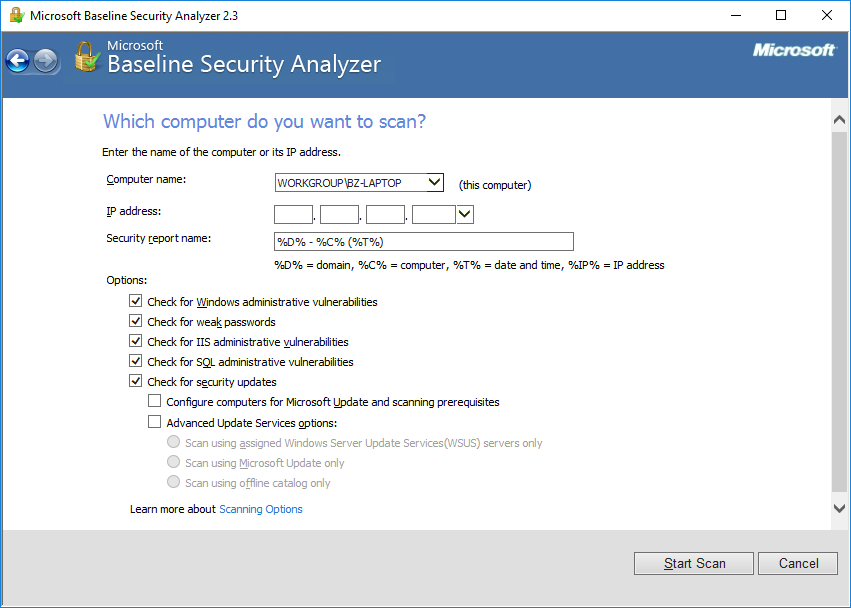The width and height of the screenshot is (851, 608).
Task: Minimize the Security Analyzer window
Action: pos(737,16)
